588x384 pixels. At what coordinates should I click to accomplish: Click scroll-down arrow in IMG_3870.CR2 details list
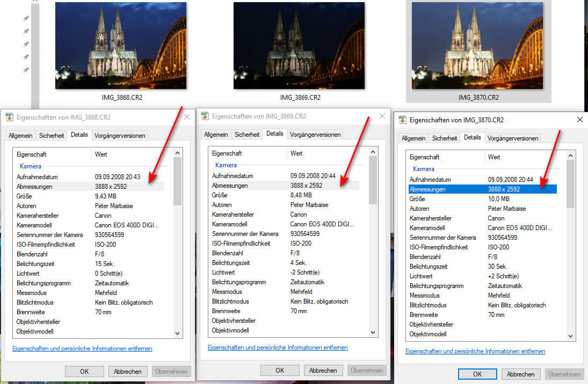click(x=570, y=336)
